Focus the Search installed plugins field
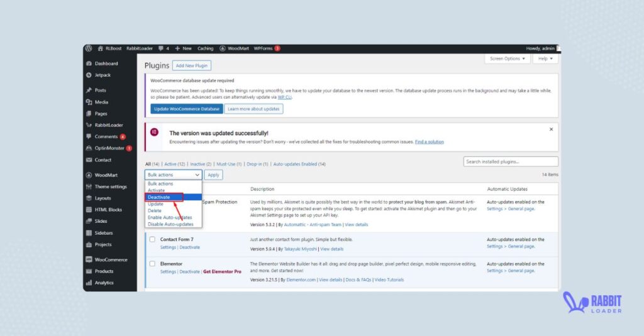 pos(511,161)
